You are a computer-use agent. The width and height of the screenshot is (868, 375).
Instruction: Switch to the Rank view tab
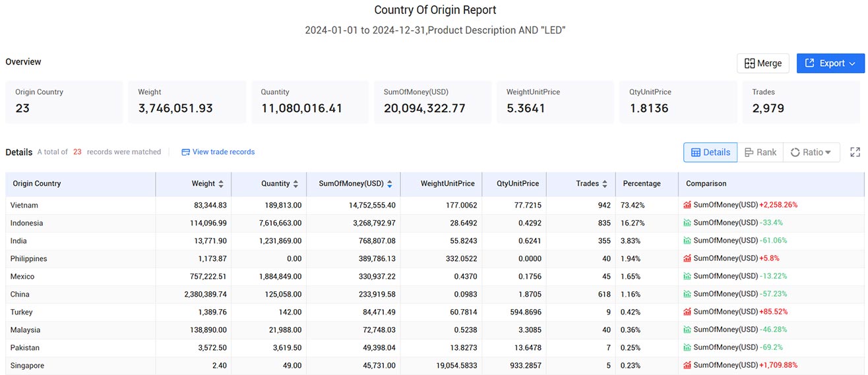(x=760, y=152)
